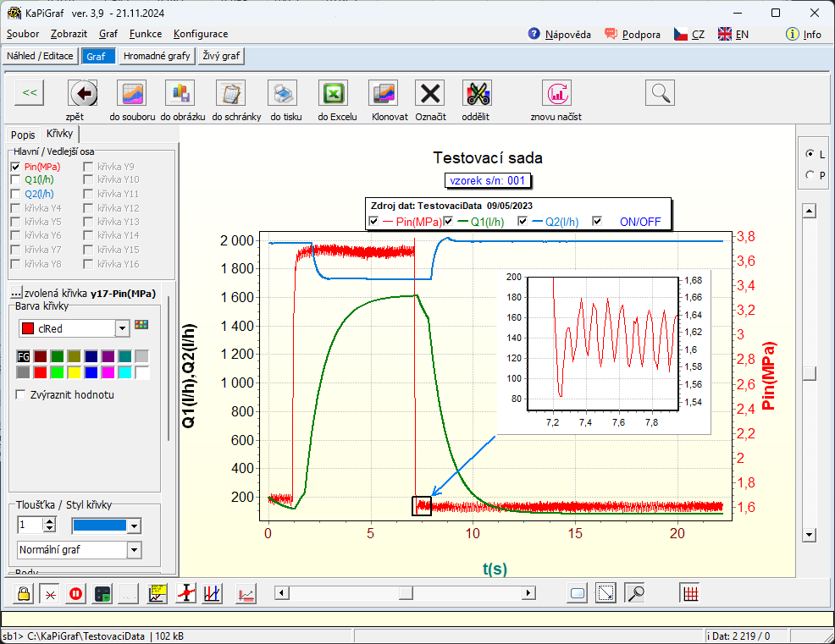Click the 'zpět' back arrow icon
The image size is (835, 644).
tap(82, 93)
